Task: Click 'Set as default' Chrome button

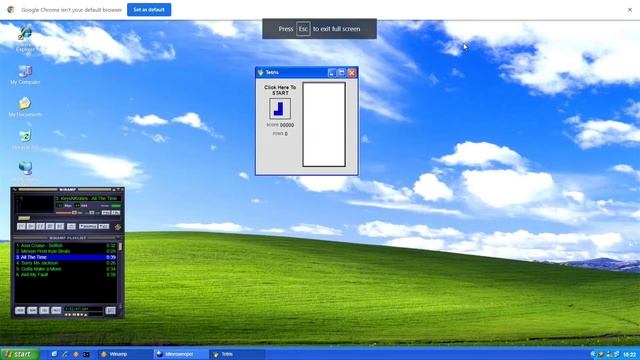Action: point(149,9)
